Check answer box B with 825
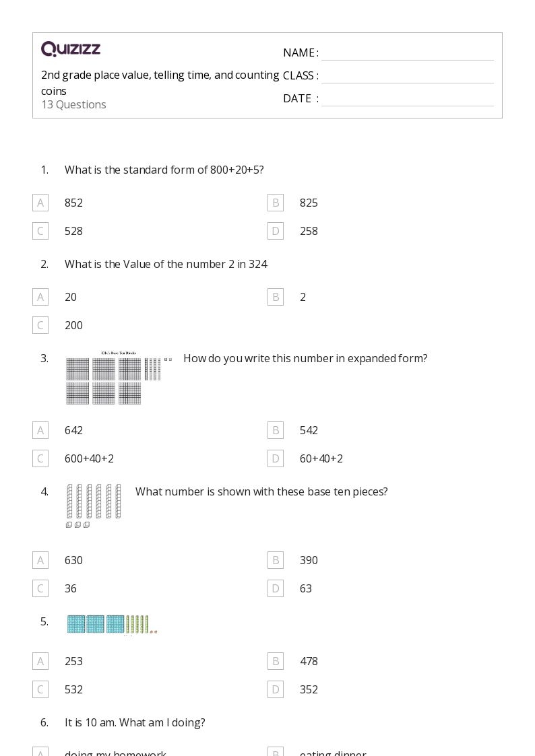The width and height of the screenshot is (535, 756). 276,203
